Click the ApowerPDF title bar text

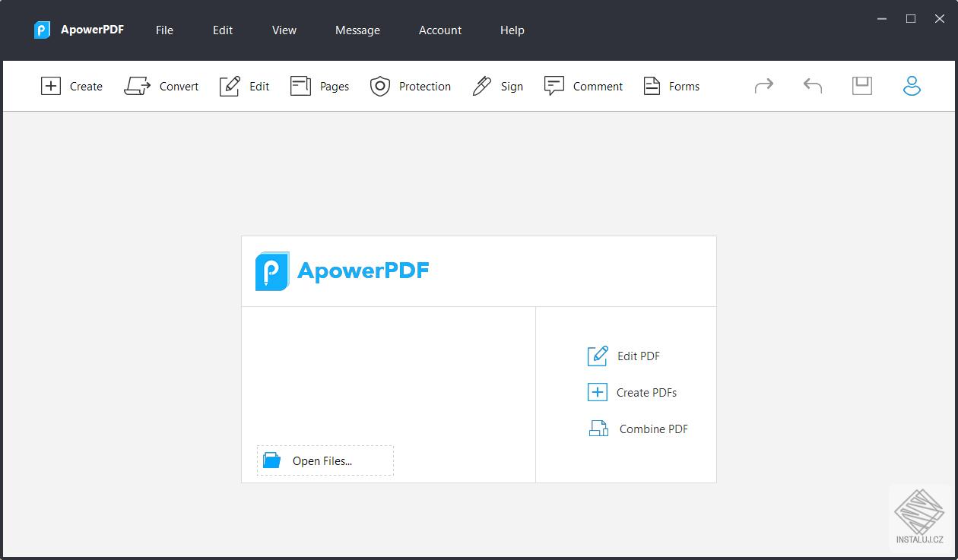[92, 30]
